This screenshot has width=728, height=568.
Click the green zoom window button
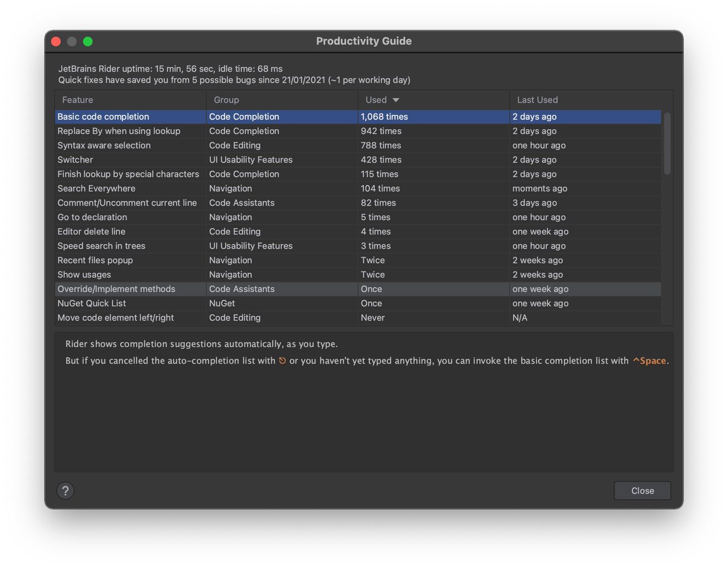88,41
